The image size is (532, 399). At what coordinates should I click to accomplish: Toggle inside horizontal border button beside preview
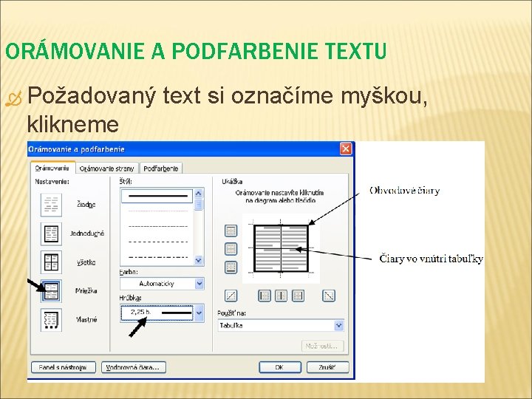tap(231, 249)
